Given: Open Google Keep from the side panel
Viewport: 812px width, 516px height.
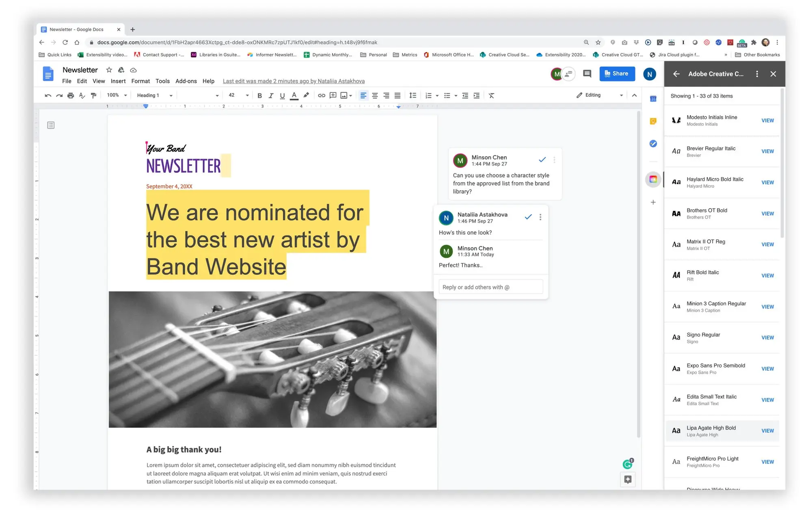Looking at the screenshot, I should [x=653, y=121].
